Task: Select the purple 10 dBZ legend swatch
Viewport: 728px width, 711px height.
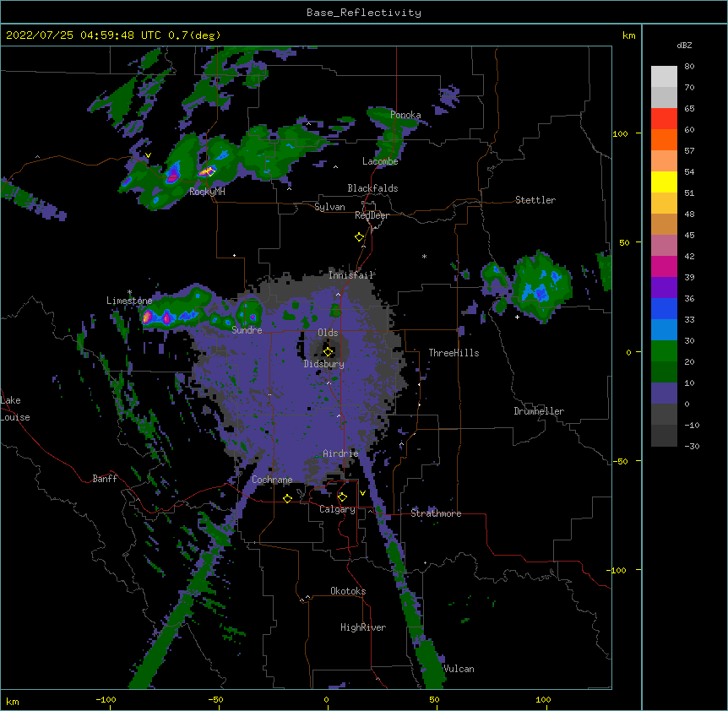Action: pos(664,393)
